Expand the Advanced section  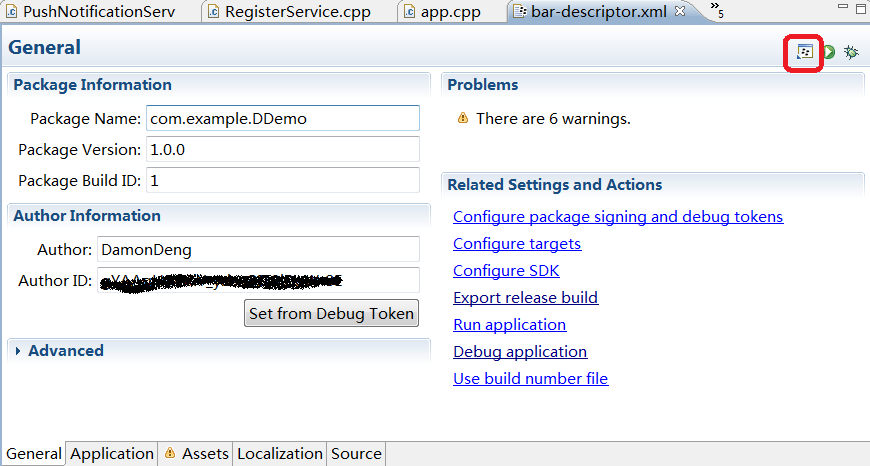point(19,351)
